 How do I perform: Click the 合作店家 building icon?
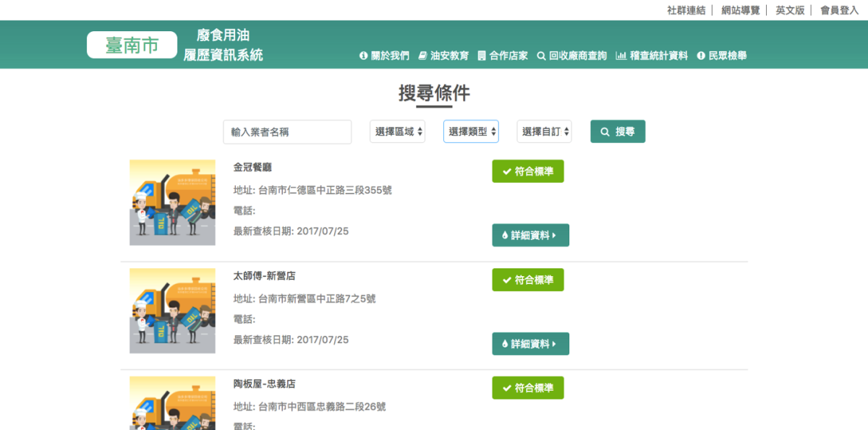coord(482,56)
